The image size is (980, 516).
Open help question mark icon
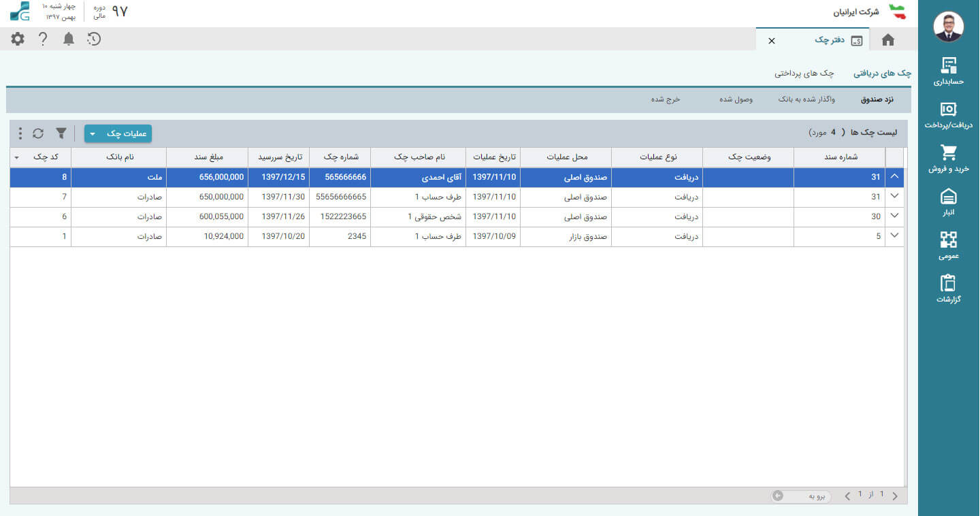[43, 39]
